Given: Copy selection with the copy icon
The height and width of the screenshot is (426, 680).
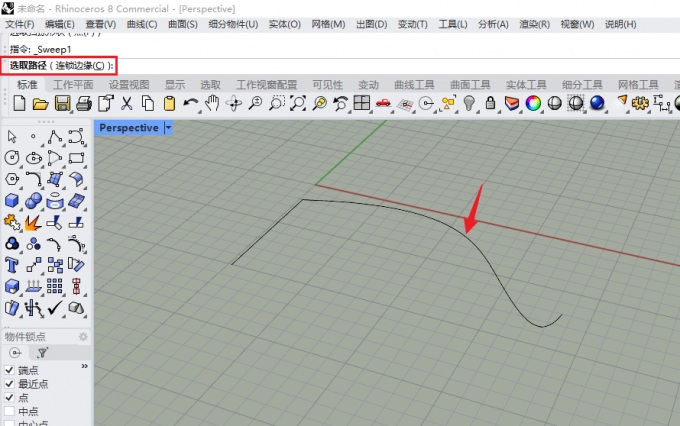Looking at the screenshot, I should pos(148,104).
